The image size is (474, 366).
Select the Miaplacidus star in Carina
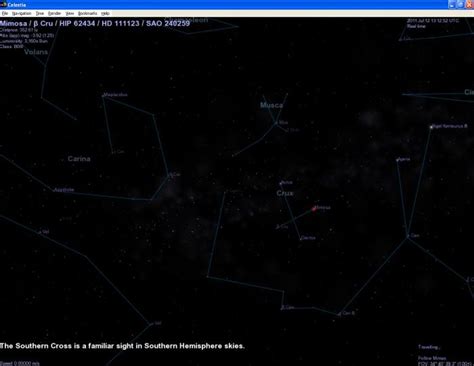(103, 95)
